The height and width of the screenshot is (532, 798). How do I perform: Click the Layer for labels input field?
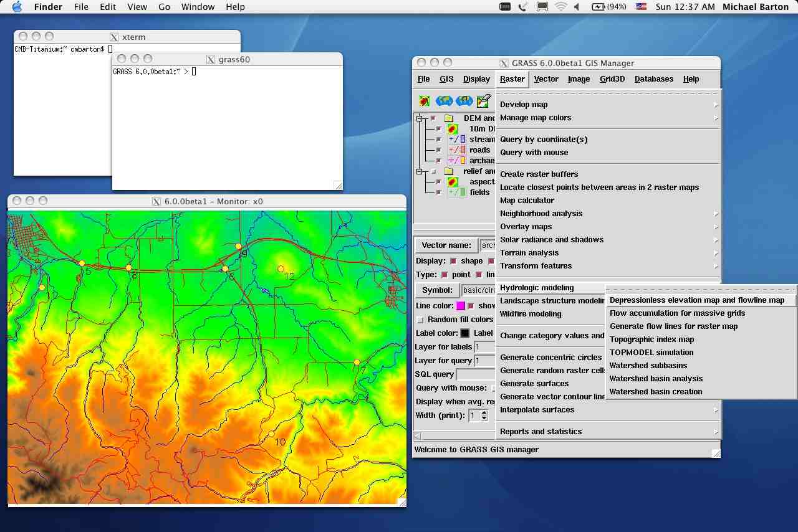[x=484, y=347]
